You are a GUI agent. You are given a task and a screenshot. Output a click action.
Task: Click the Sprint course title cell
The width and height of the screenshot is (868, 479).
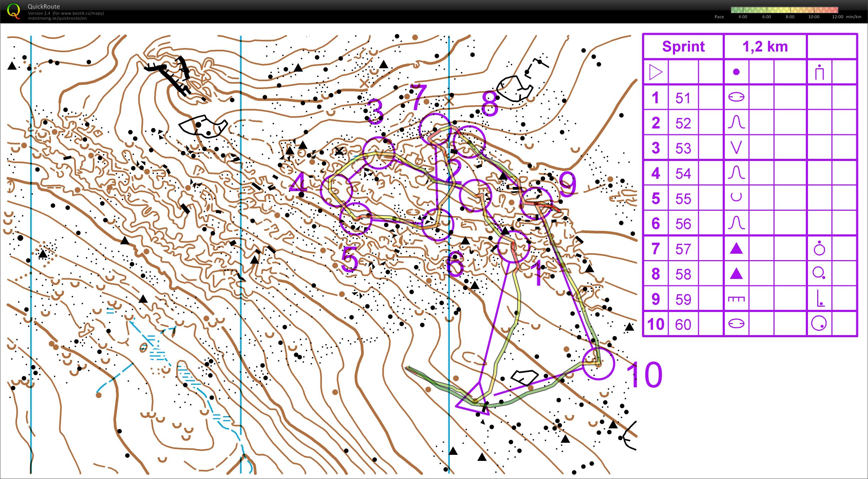tap(683, 47)
